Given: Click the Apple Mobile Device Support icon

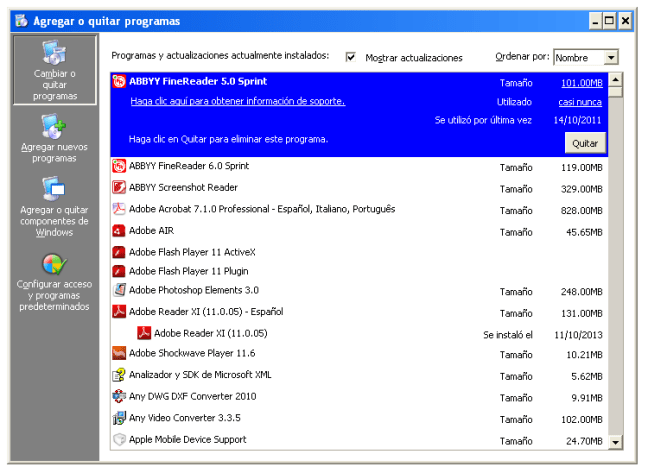Looking at the screenshot, I should pos(119,440).
